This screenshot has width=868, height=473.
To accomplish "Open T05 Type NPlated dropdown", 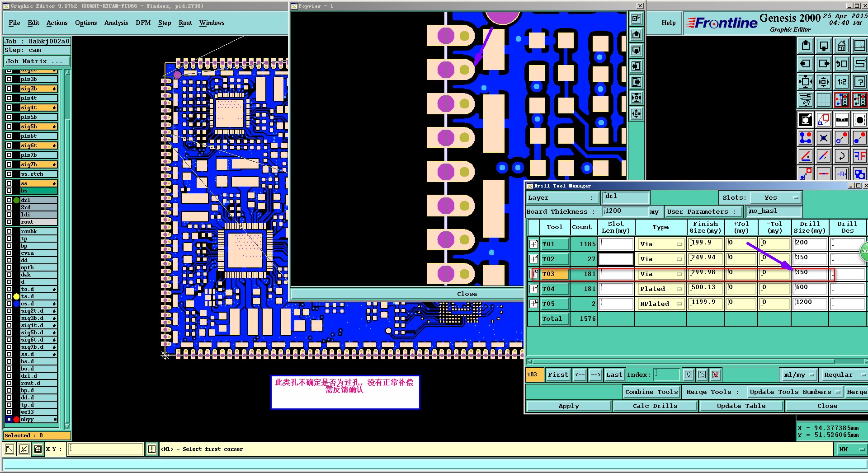I will (x=660, y=304).
